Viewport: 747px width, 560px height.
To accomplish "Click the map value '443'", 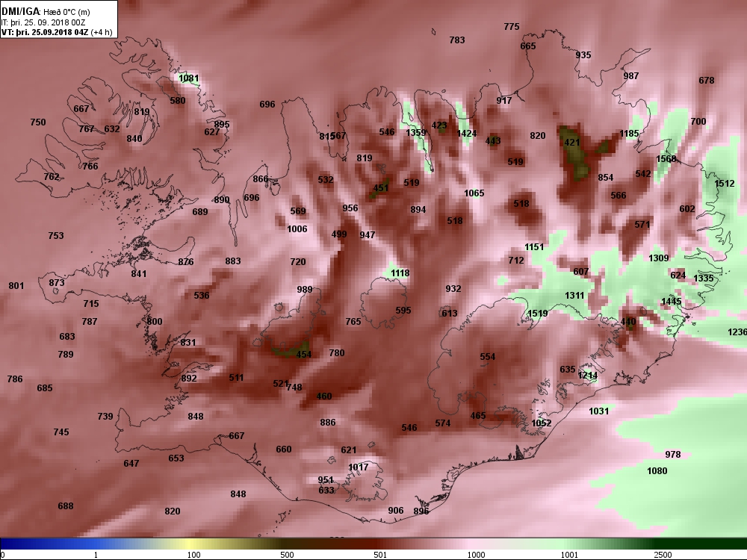I will point(493,141).
